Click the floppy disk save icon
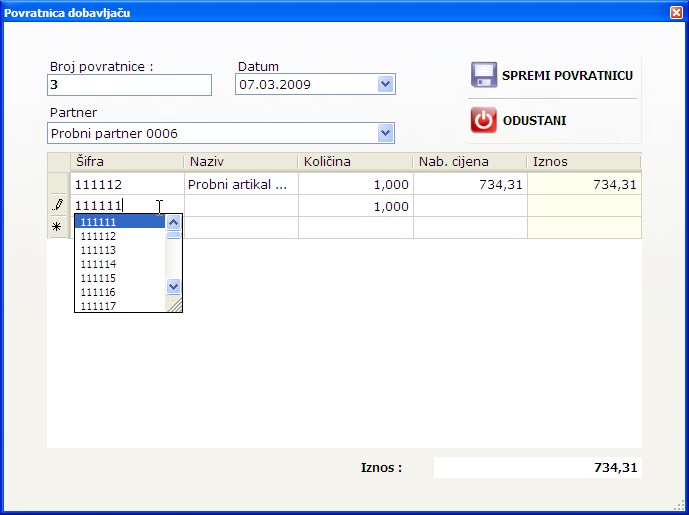Screen dimensions: 689x515 click(484, 76)
